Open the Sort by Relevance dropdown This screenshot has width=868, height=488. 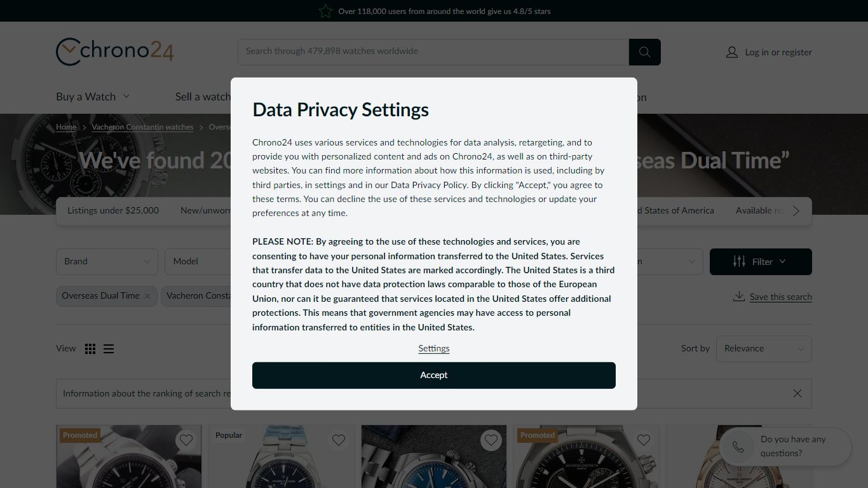coord(764,349)
